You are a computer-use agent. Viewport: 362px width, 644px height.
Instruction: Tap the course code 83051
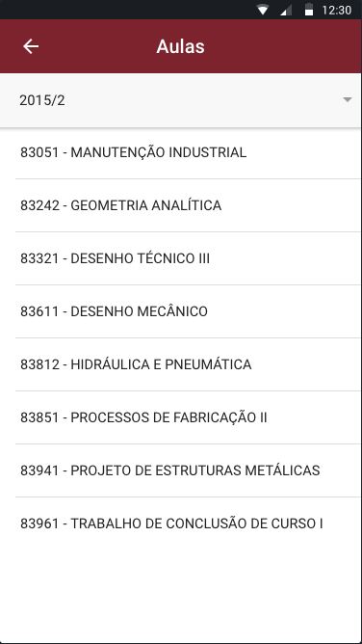(x=39, y=152)
